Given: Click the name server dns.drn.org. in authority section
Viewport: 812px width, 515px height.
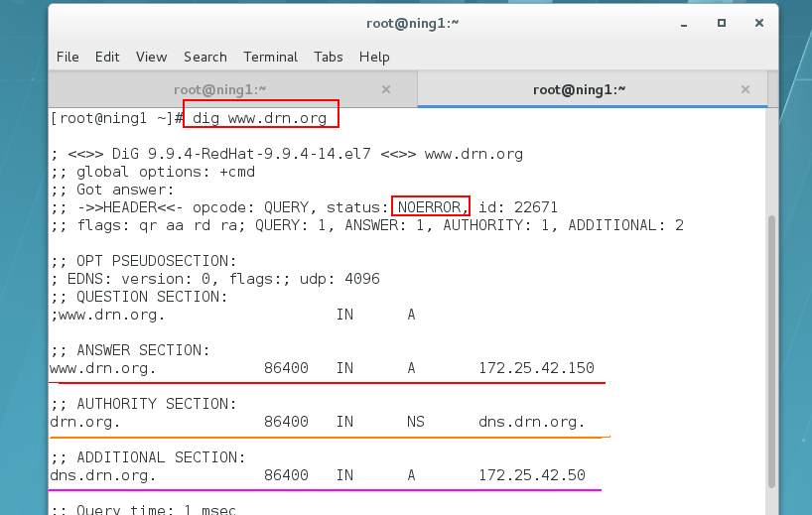Looking at the screenshot, I should coord(531,422).
